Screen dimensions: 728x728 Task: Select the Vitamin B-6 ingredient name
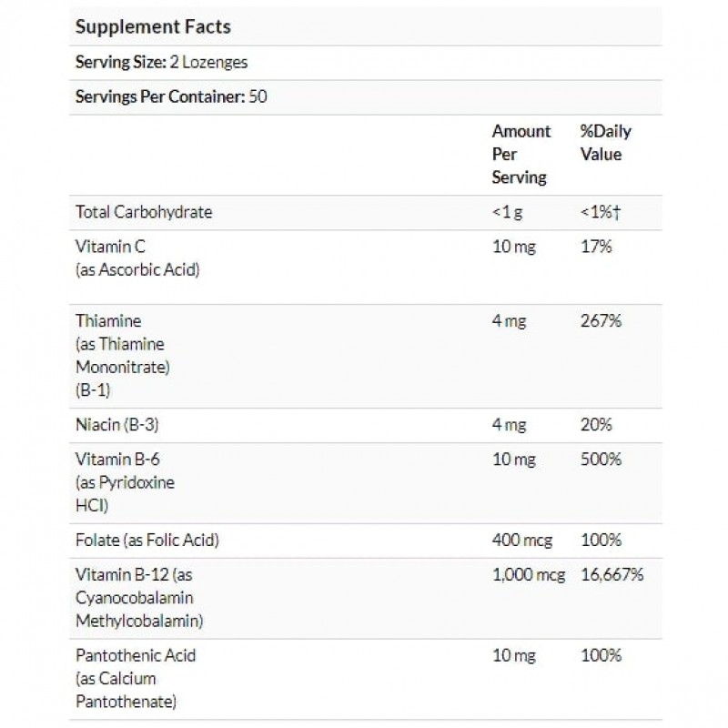pyautogui.click(x=116, y=460)
